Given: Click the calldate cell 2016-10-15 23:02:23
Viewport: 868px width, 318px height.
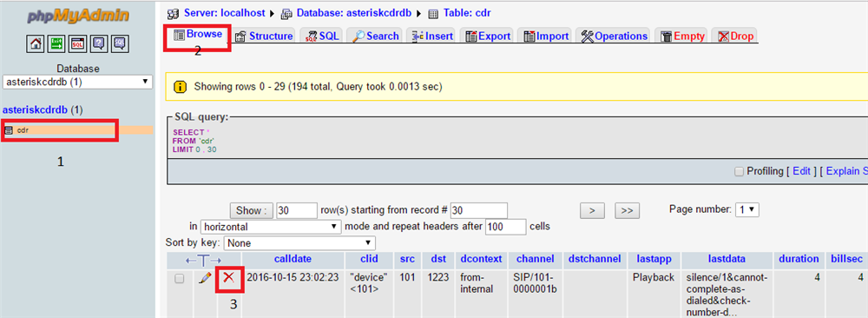Looking at the screenshot, I should click(x=293, y=277).
